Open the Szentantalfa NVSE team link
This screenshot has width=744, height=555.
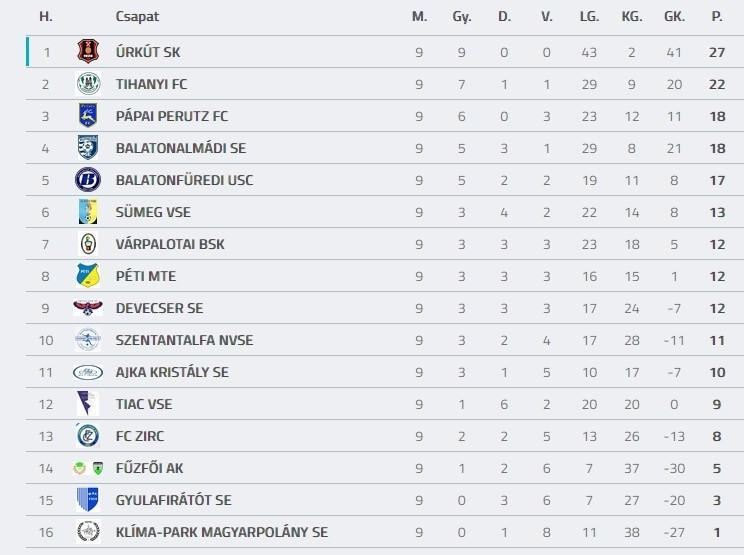[x=184, y=340]
